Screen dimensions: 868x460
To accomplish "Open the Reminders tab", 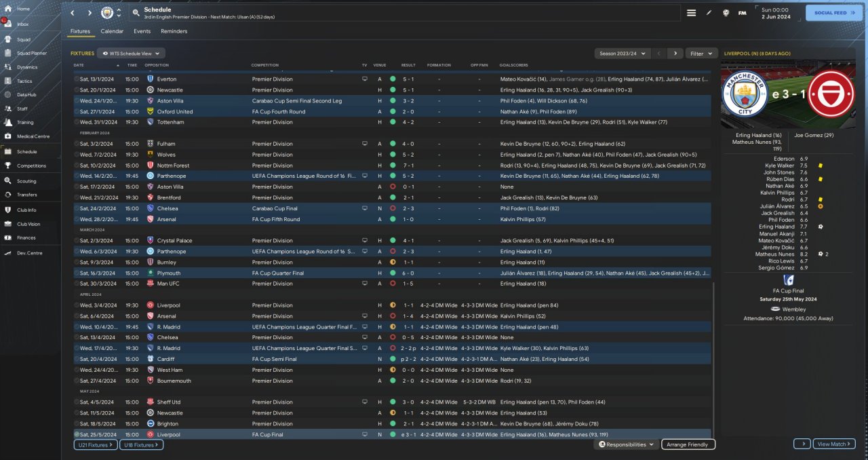I will tap(174, 31).
